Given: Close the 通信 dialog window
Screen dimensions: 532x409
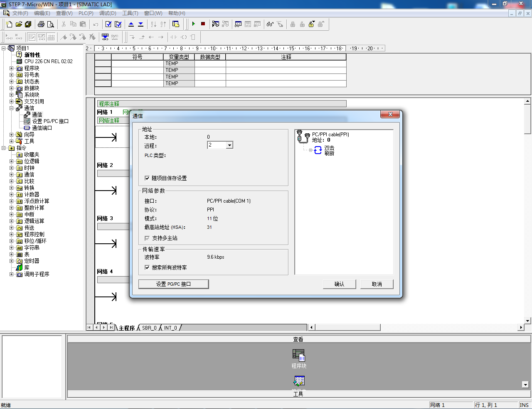Looking at the screenshot, I should tap(390, 114).
